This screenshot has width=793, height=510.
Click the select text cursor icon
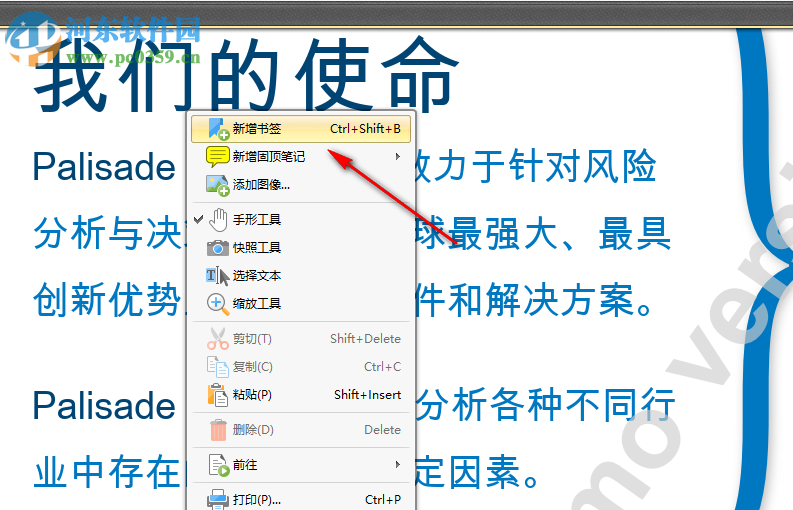pyautogui.click(x=218, y=276)
